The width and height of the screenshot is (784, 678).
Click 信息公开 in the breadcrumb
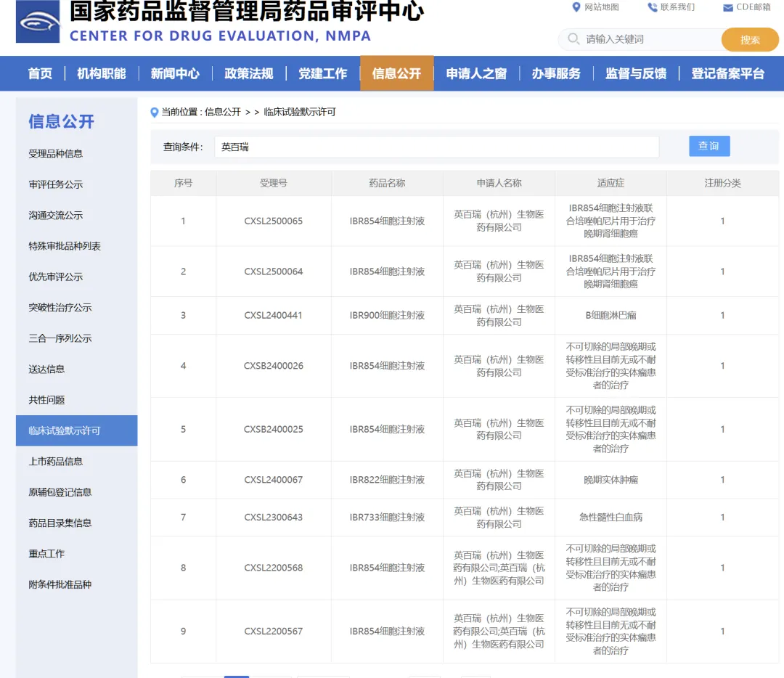[x=223, y=112]
